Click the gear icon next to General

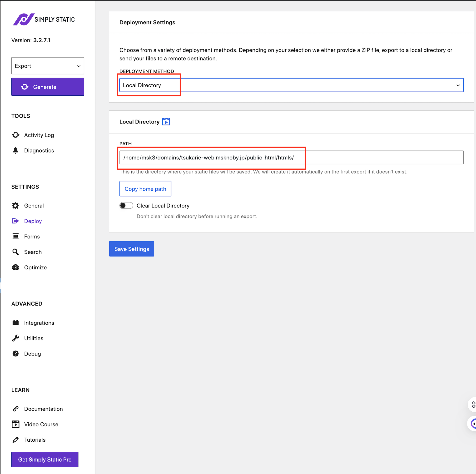(x=15, y=206)
